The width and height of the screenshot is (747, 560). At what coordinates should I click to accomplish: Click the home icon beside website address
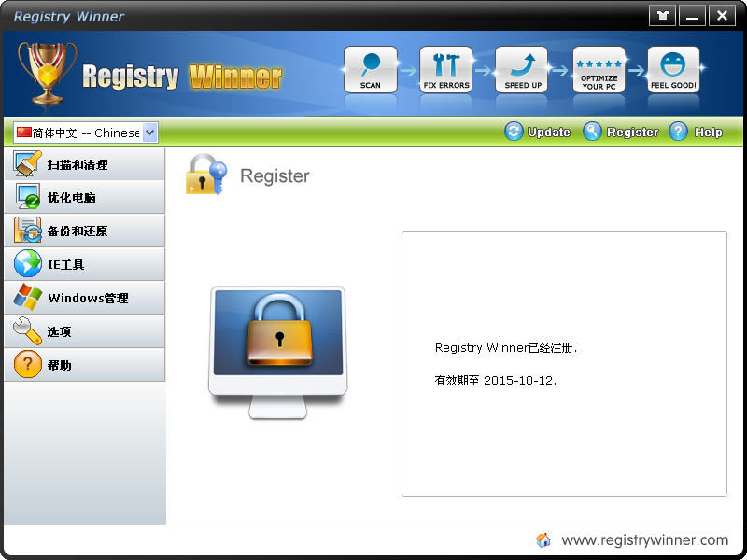click(543, 540)
